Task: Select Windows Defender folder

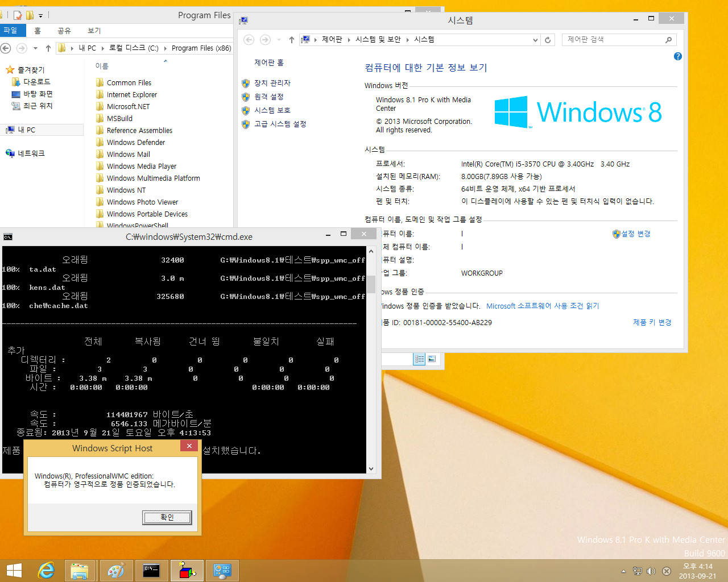Action: [135, 143]
